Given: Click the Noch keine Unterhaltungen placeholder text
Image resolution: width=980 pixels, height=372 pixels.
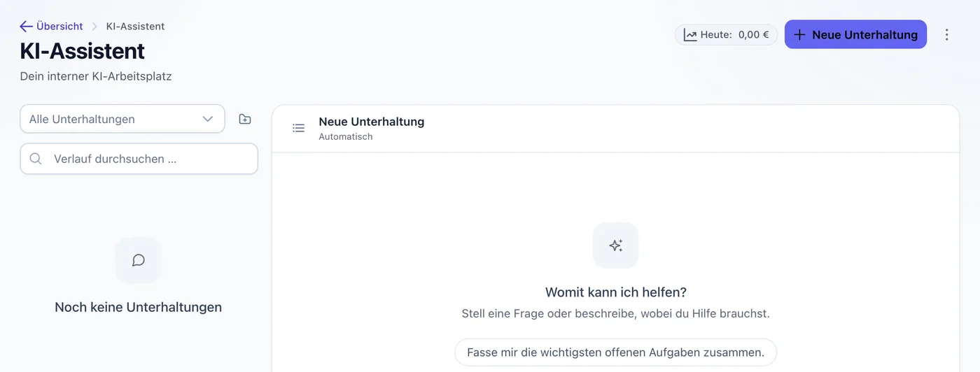Looking at the screenshot, I should tap(139, 307).
